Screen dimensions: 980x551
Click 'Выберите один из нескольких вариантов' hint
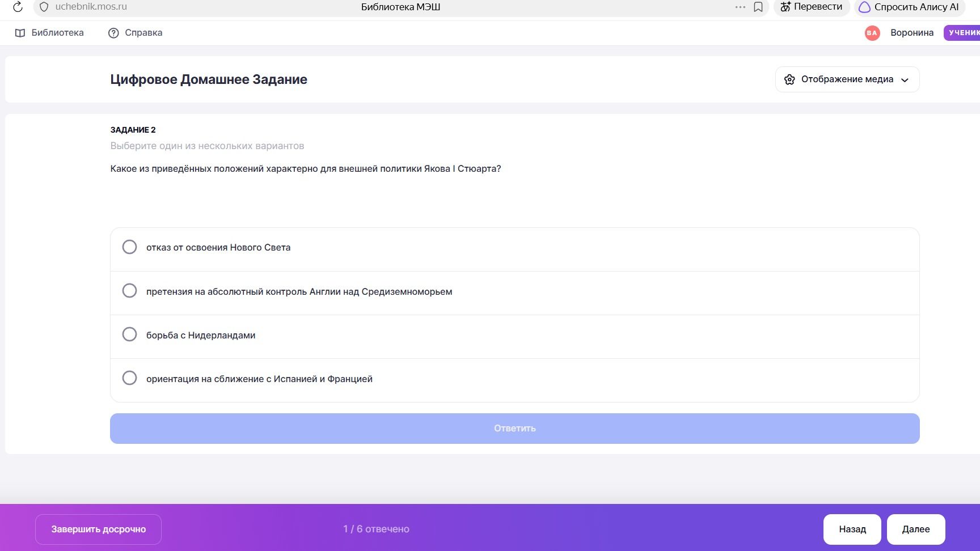point(207,146)
